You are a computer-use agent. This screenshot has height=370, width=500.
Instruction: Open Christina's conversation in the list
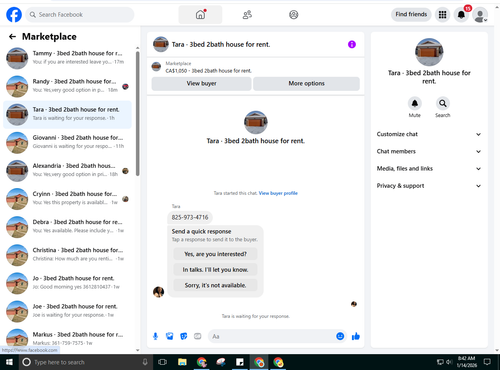67,255
